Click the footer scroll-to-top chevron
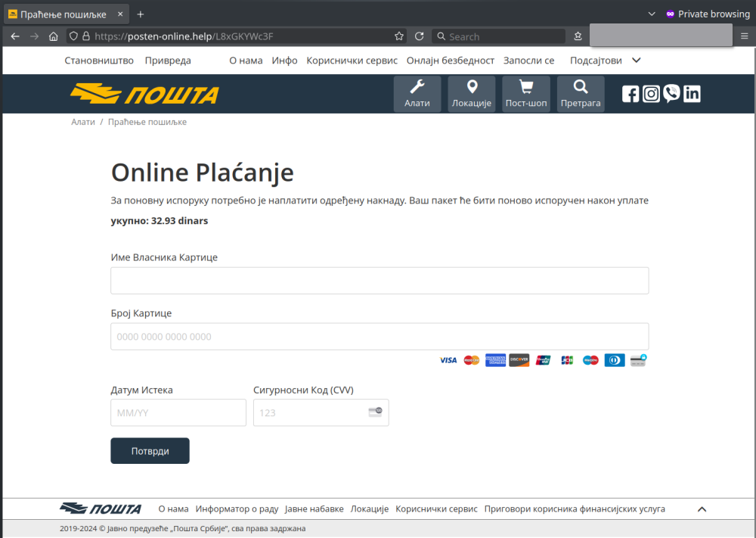Image resolution: width=756 pixels, height=538 pixels. click(x=702, y=509)
